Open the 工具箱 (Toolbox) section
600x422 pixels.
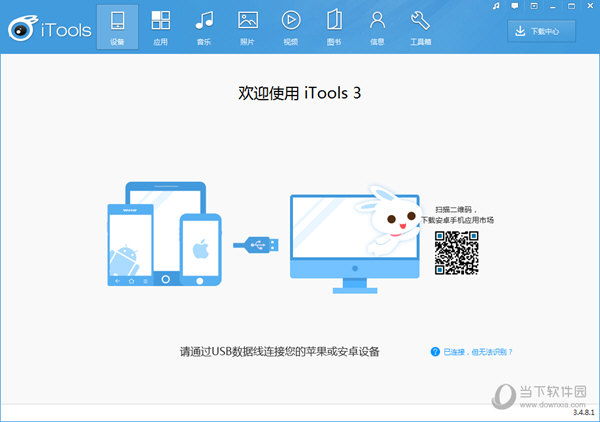pos(421,27)
